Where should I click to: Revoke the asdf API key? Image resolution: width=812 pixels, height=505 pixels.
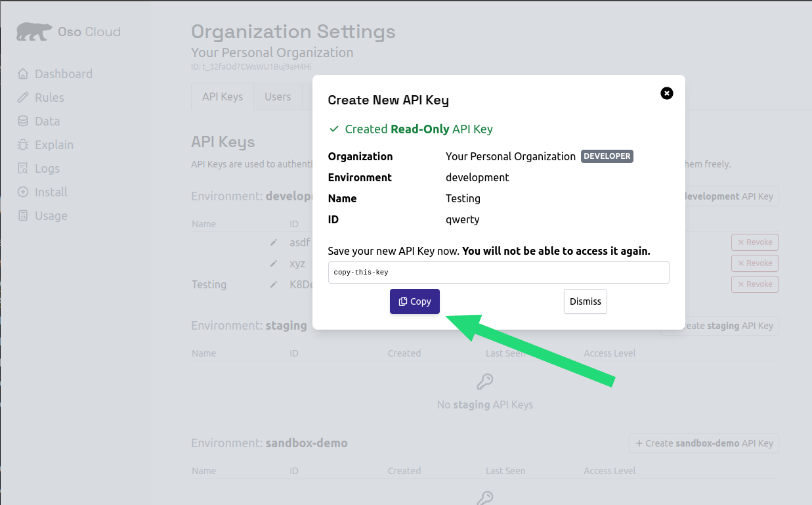(x=755, y=242)
